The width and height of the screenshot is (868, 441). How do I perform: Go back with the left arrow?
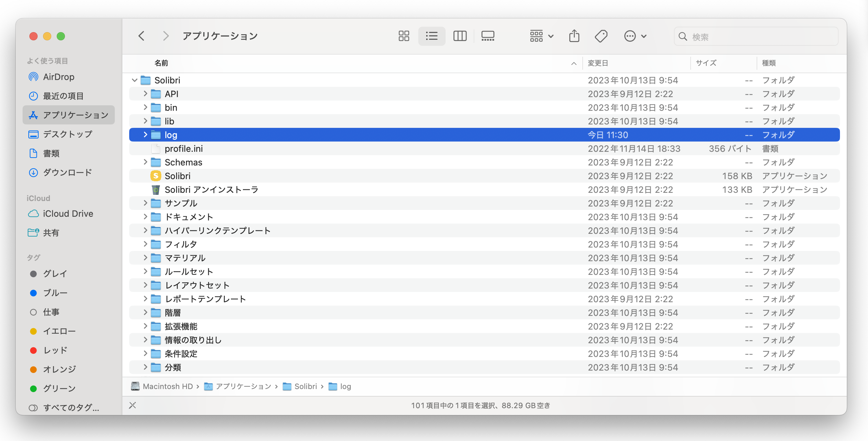(x=141, y=36)
